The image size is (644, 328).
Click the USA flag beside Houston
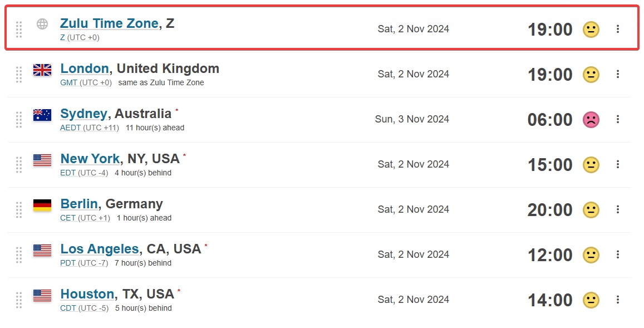[42, 295]
